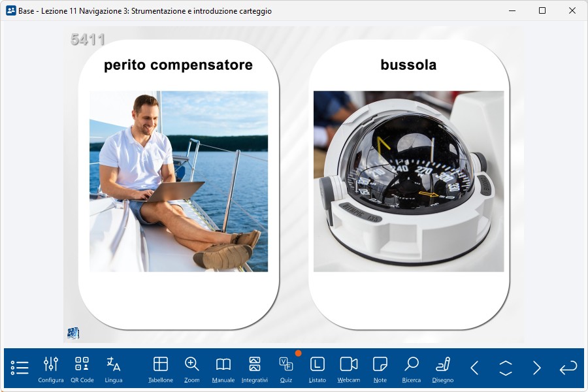Go to next slide arrow
Screen dimensions: 588x392
coord(537,368)
